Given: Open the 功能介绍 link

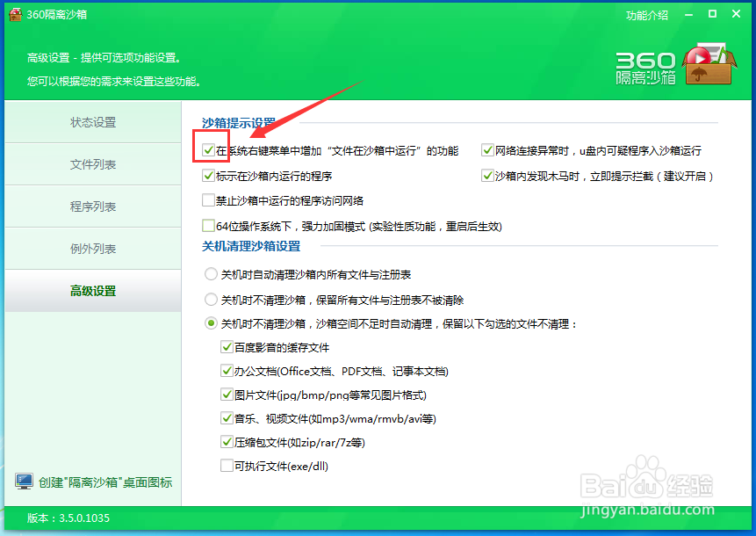Looking at the screenshot, I should pyautogui.click(x=646, y=15).
